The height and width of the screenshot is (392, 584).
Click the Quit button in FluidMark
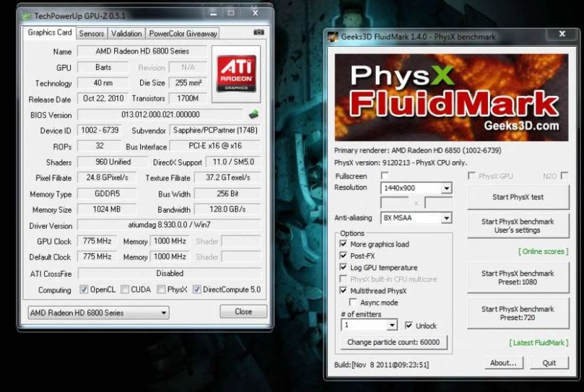pyautogui.click(x=549, y=363)
